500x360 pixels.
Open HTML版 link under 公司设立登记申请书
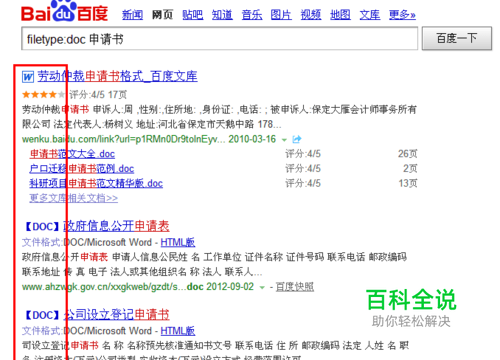pos(178,331)
